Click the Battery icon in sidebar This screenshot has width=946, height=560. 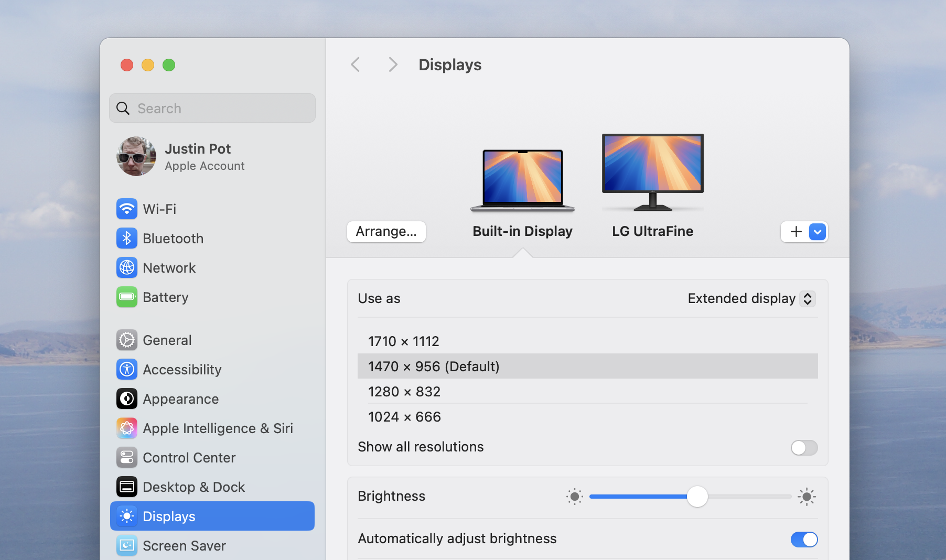(127, 297)
